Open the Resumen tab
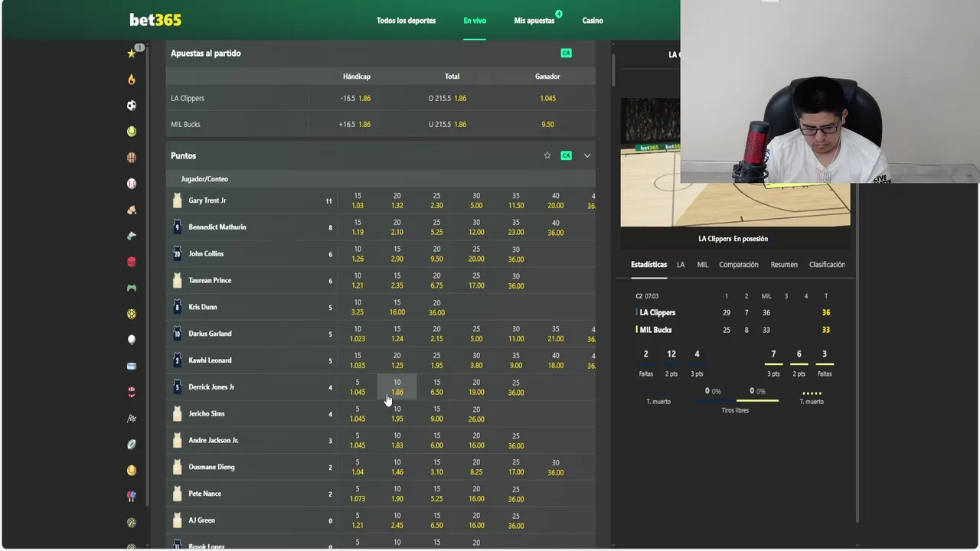Screen dimensions: 980x551 (x=784, y=265)
